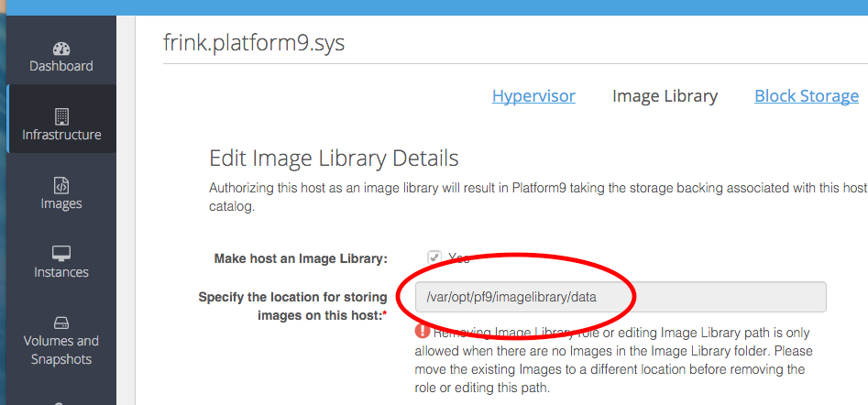Toggle the Make host an Image Library checkbox
This screenshot has height=405, width=868.
[434, 257]
